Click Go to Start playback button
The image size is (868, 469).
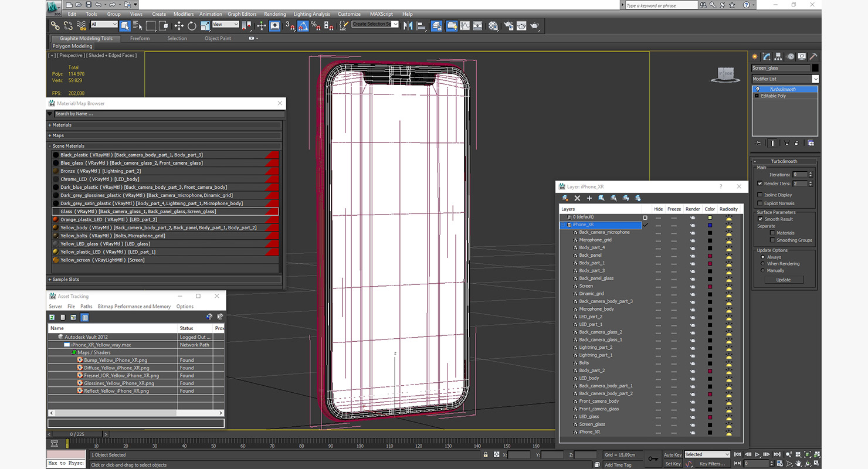738,454
